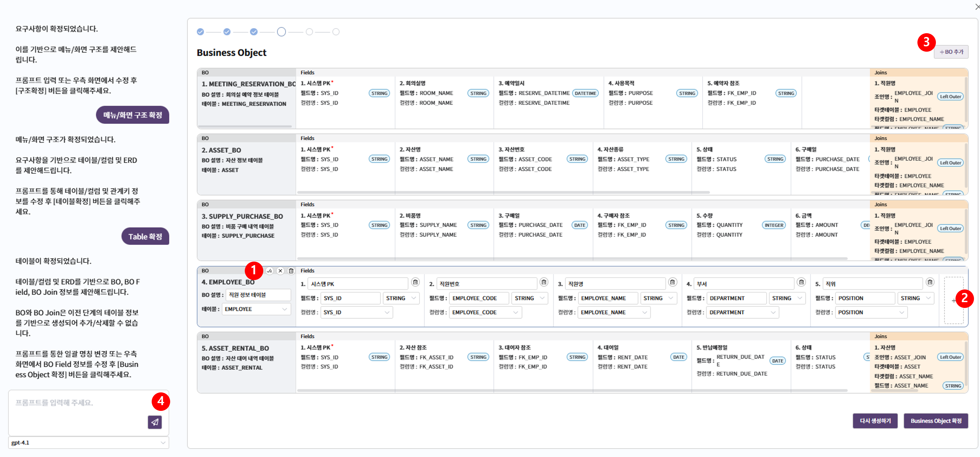Delete the 부서 field trash icon
The height and width of the screenshot is (457, 980).
[x=802, y=282]
